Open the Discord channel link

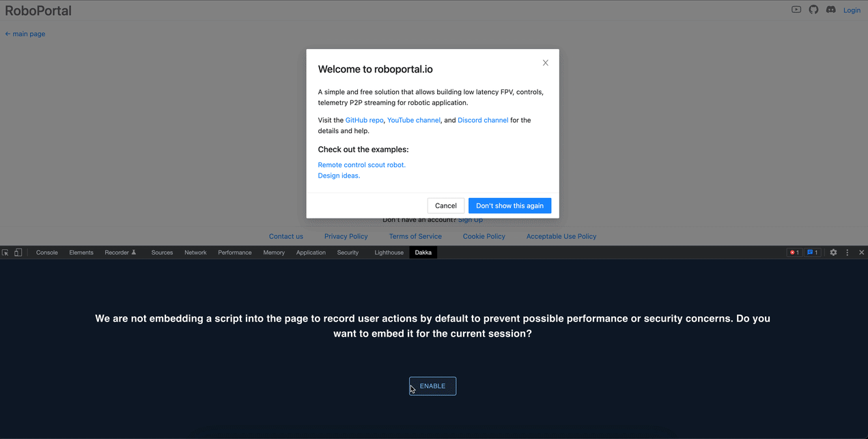(483, 120)
